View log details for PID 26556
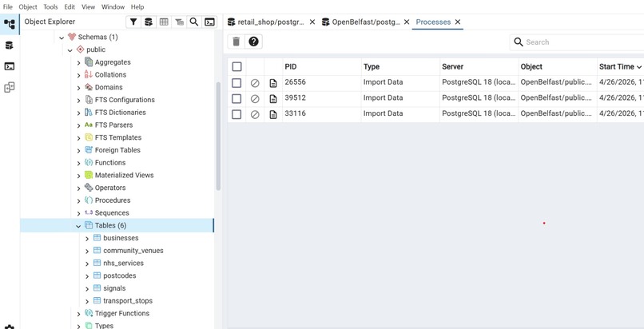The width and height of the screenshot is (644, 329). [x=273, y=83]
